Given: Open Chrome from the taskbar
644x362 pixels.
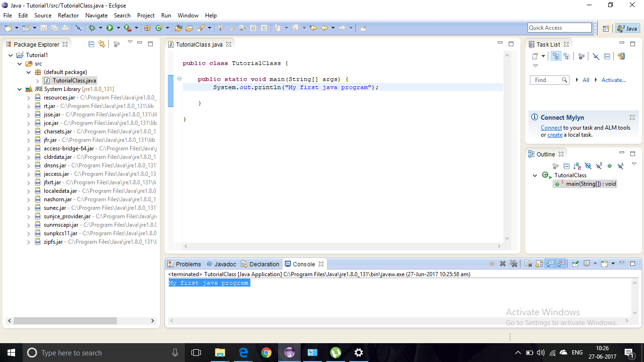Looking at the screenshot, I should point(266,353).
